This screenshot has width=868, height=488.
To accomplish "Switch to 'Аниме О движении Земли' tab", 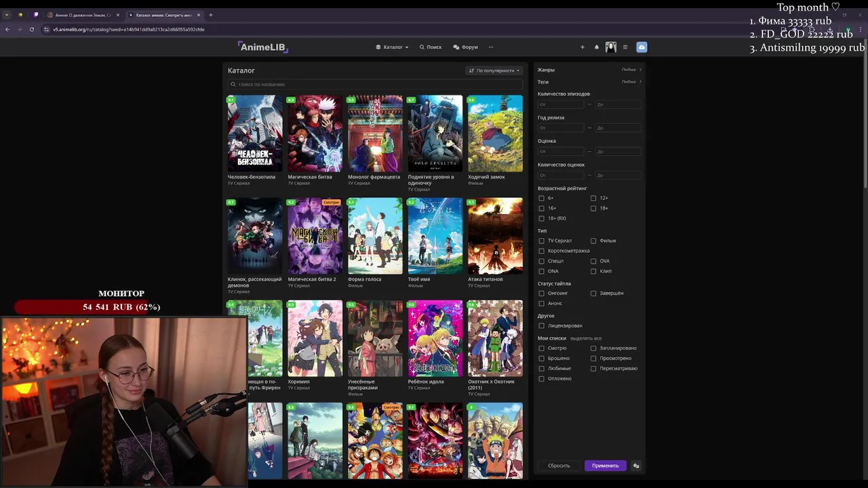I will point(84,15).
